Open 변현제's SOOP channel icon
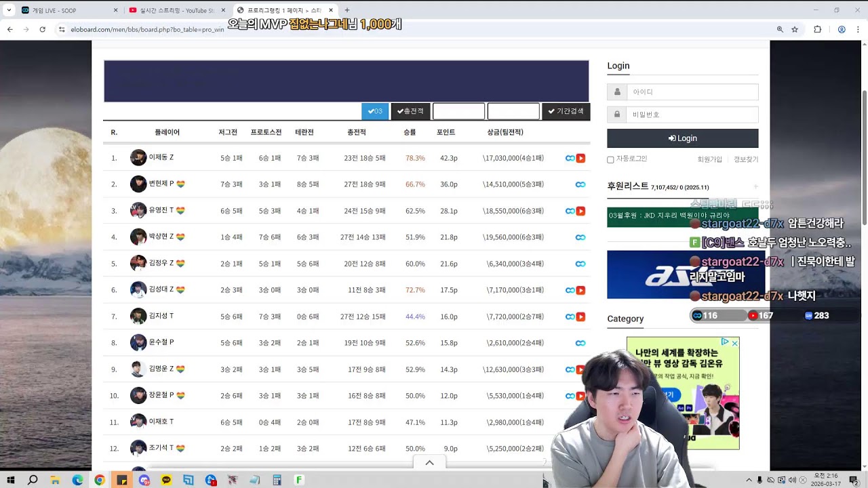 [x=580, y=184]
